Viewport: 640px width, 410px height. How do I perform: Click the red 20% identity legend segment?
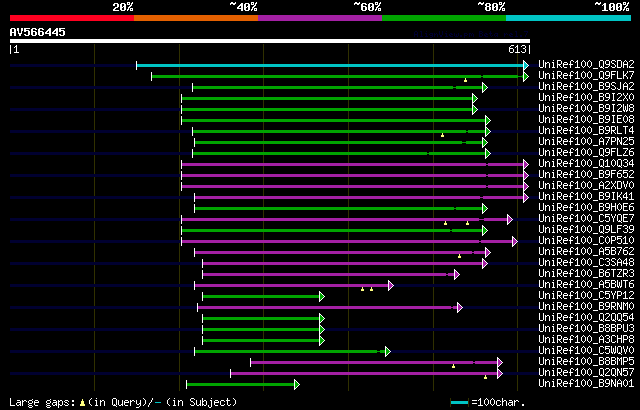click(72, 18)
